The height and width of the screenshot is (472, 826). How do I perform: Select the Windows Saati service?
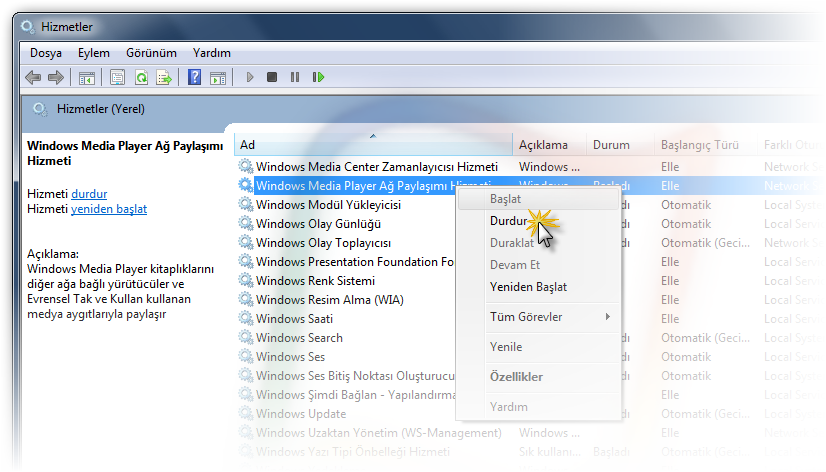tap(294, 319)
